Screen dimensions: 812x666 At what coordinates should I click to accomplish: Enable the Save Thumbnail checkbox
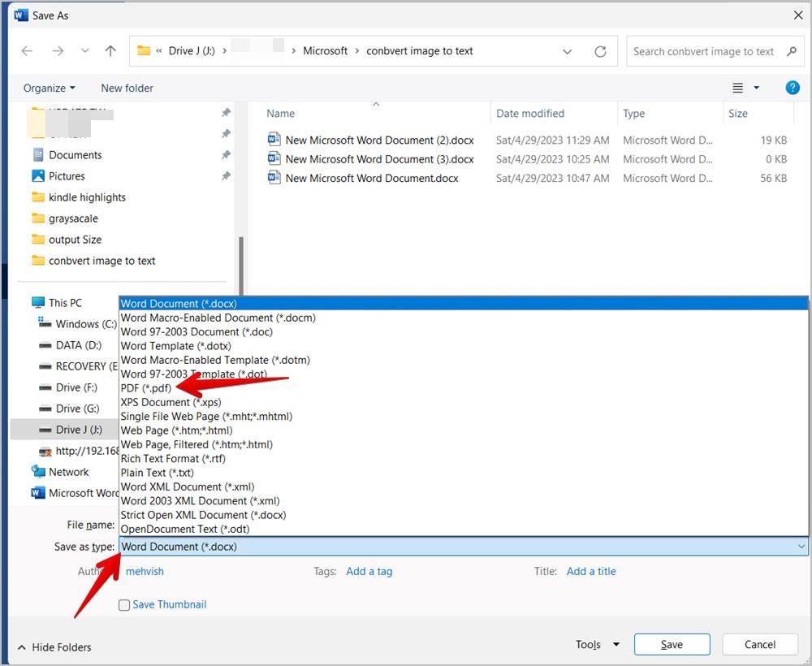(124, 605)
